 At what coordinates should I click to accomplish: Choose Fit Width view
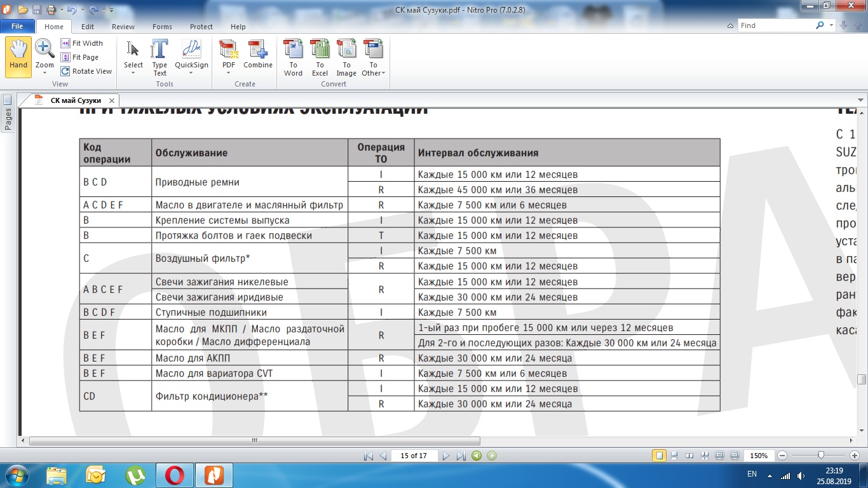pyautogui.click(x=82, y=43)
